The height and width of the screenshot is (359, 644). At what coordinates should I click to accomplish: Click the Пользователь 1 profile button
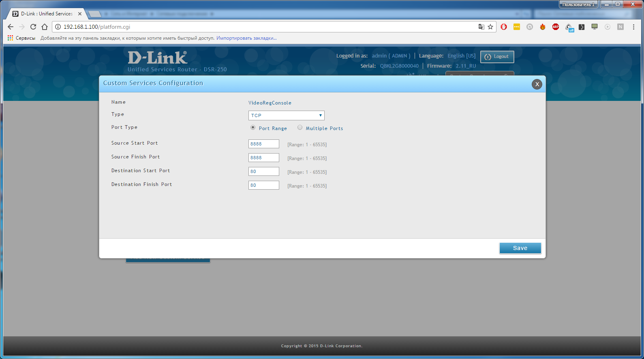(578, 4)
